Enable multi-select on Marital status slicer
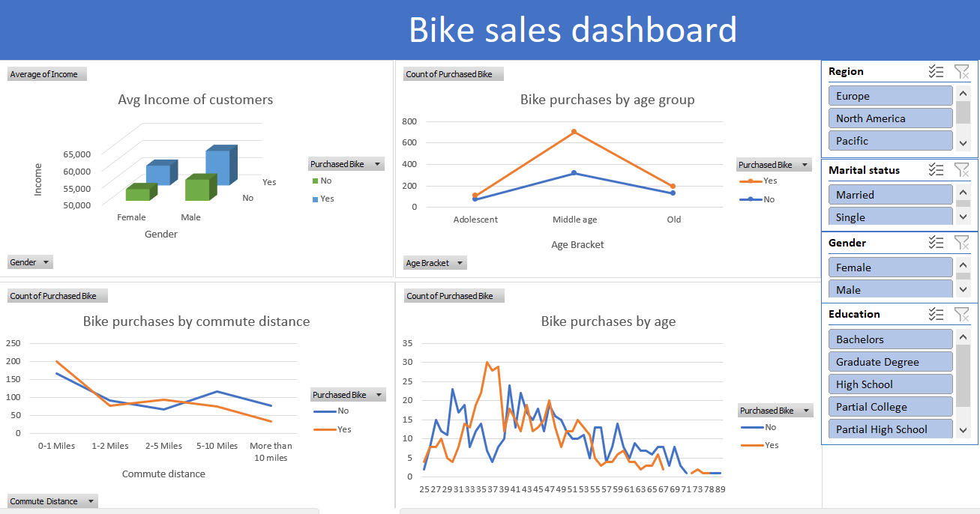980x514 pixels. coord(936,170)
